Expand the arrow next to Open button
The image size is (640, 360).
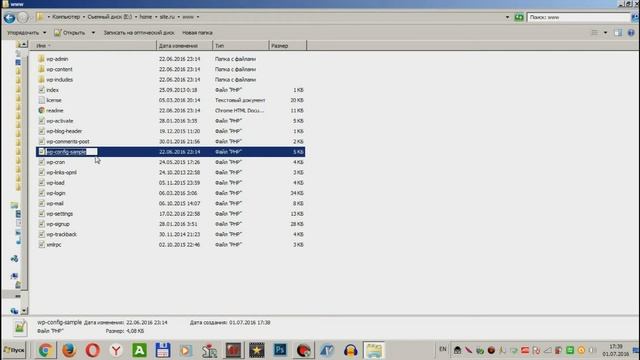click(x=93, y=33)
